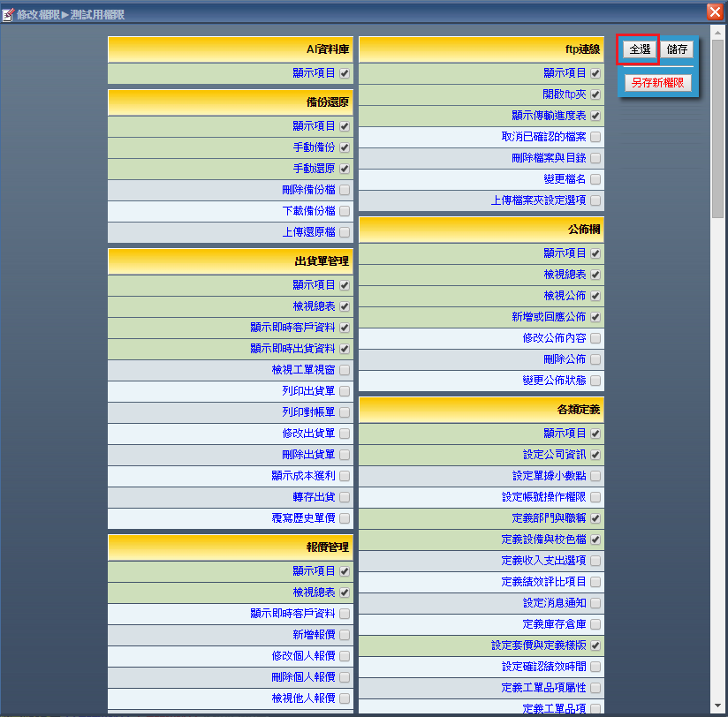Check the 變更檔名 checkbox
The width and height of the screenshot is (728, 717).
point(595,179)
